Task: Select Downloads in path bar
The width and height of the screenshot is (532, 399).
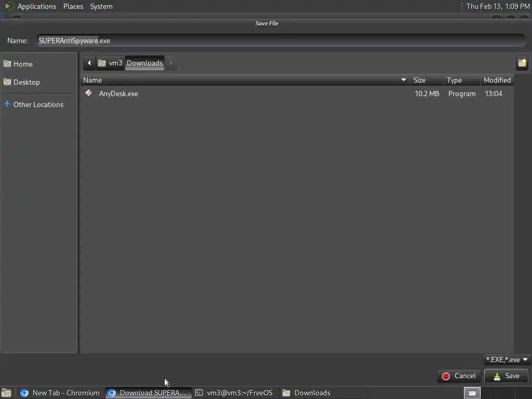Action: pos(145,63)
